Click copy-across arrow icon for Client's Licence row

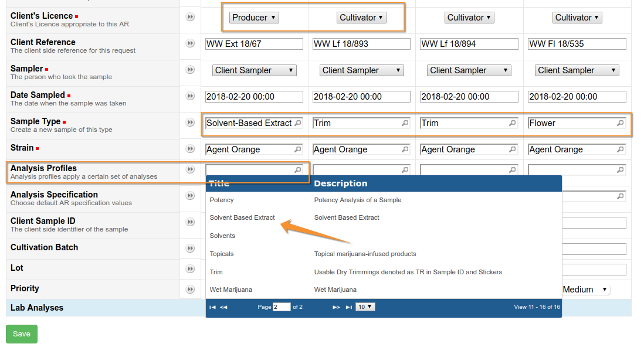(190, 17)
